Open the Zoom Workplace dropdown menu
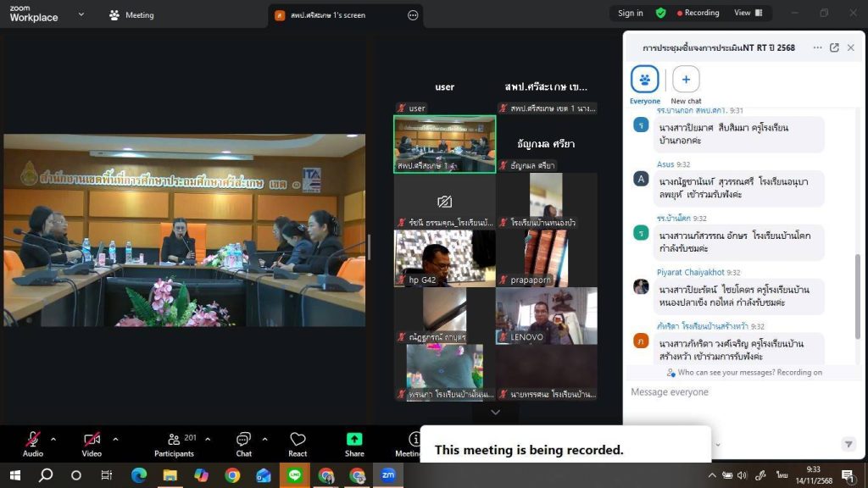868x488 pixels. [81, 14]
